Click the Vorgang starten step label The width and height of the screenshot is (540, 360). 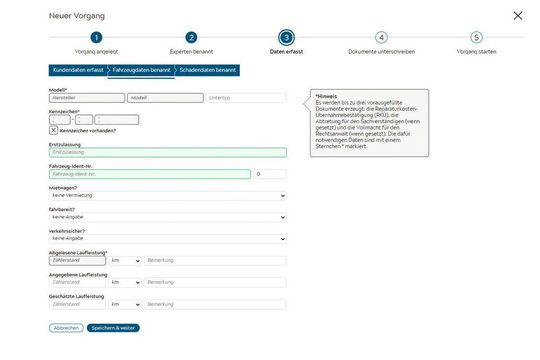(x=476, y=52)
